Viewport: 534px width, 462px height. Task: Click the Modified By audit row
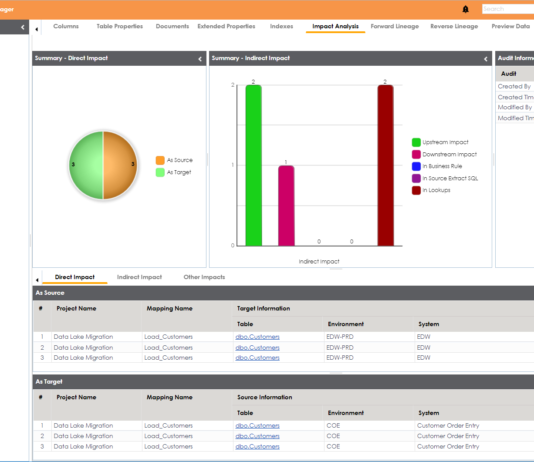point(515,108)
